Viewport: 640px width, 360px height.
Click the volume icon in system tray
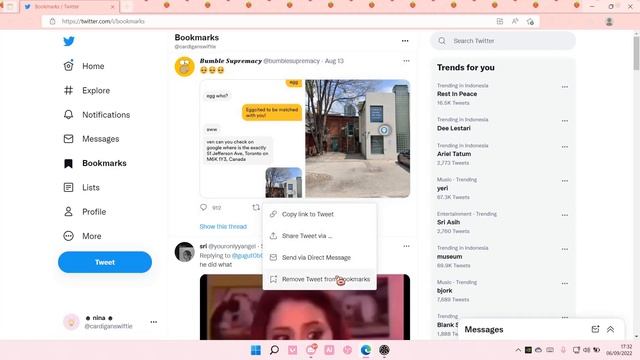point(587,350)
